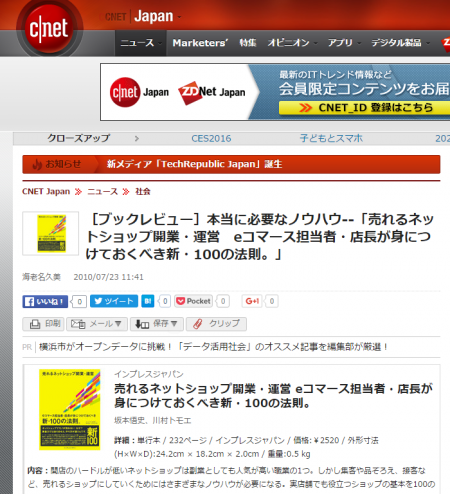Open the メール dropdown
The width and height of the screenshot is (450, 494).
[x=97, y=324]
